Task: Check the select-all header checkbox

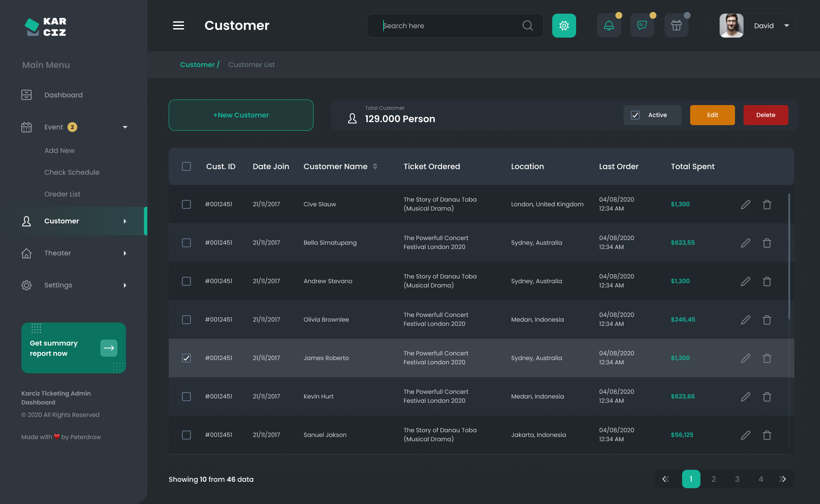Action: pos(186,167)
